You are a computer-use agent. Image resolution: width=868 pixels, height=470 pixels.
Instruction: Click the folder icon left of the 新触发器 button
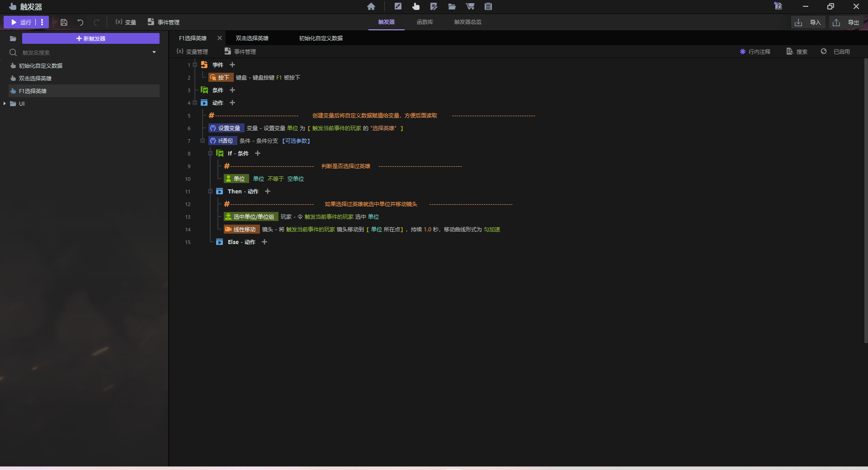click(13, 39)
